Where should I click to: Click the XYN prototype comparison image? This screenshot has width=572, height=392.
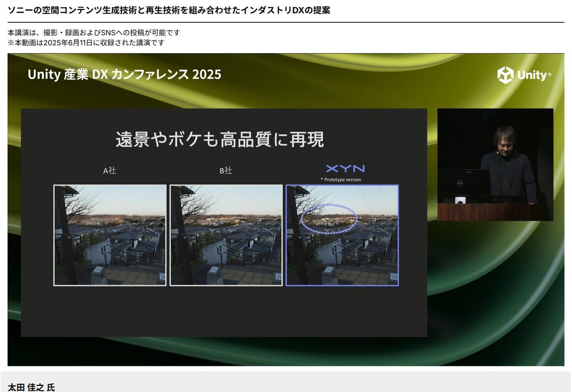click(x=342, y=235)
